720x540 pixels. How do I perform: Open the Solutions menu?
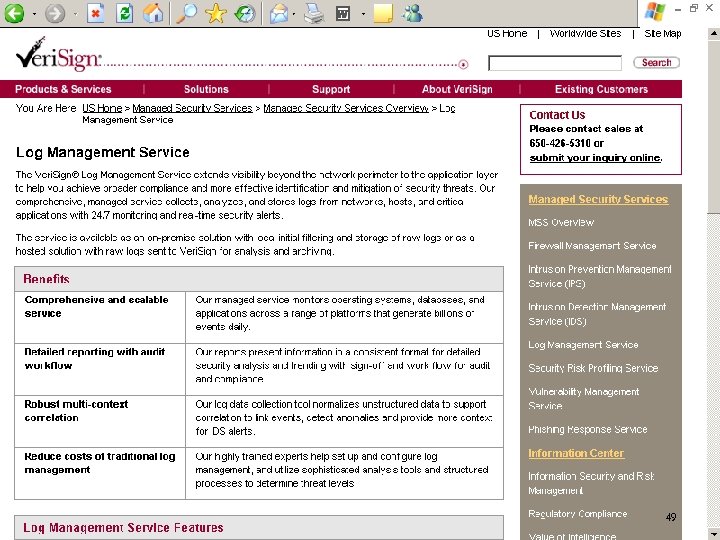tap(206, 89)
